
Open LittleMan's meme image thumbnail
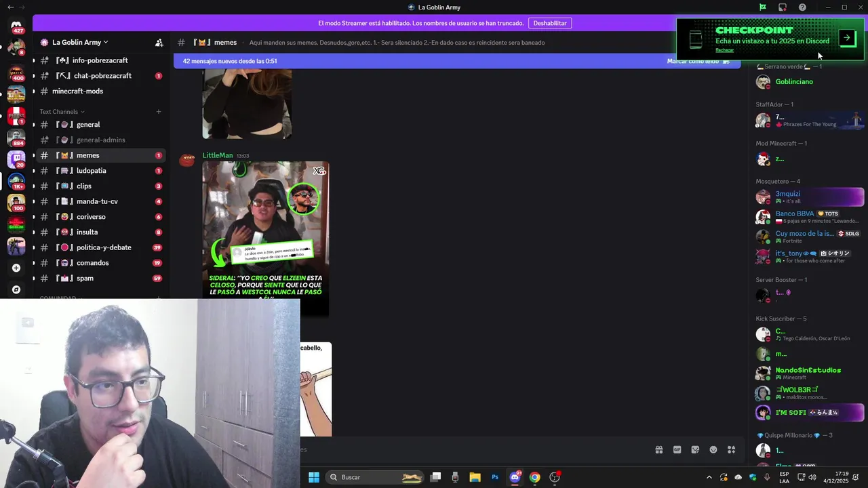tap(266, 239)
